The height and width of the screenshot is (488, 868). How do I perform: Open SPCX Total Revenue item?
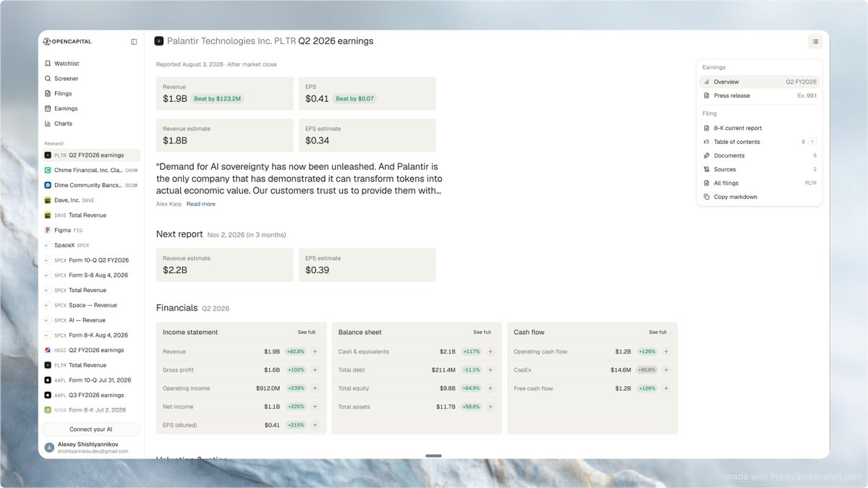pos(90,291)
